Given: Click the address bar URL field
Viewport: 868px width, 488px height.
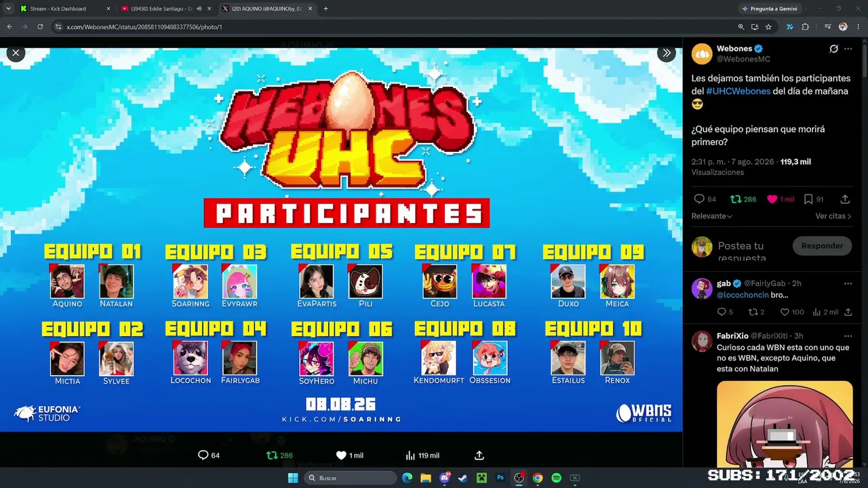Looking at the screenshot, I should (x=393, y=26).
